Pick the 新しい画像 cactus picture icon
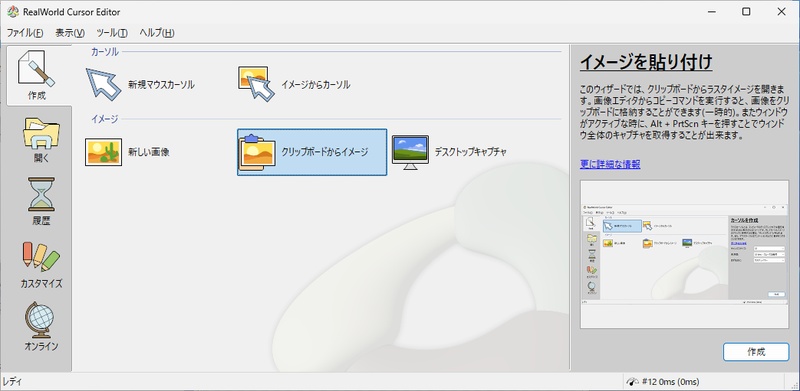The height and width of the screenshot is (391, 800). [104, 152]
